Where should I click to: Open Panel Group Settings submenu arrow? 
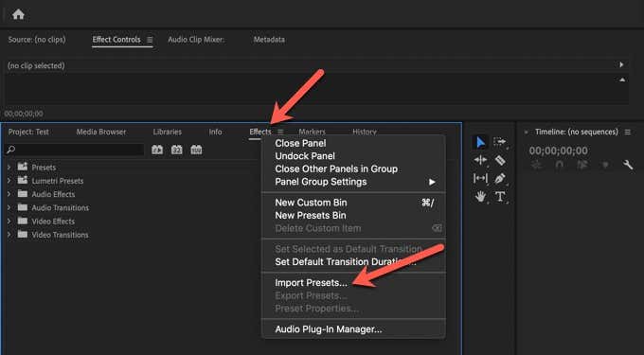tap(432, 182)
